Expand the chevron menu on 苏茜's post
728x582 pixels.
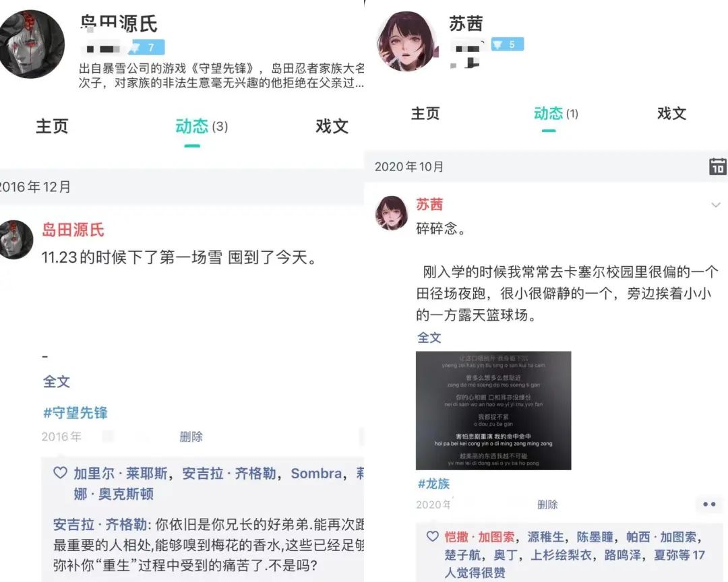(x=715, y=205)
